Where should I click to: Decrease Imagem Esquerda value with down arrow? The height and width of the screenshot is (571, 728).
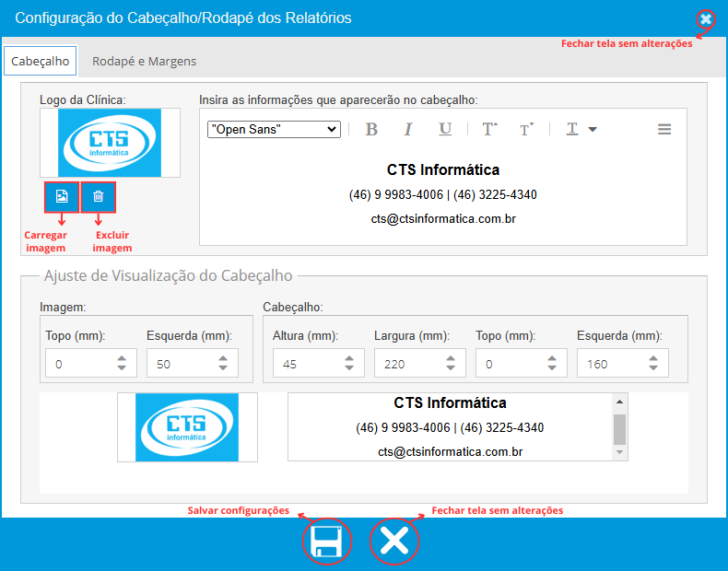point(223,367)
